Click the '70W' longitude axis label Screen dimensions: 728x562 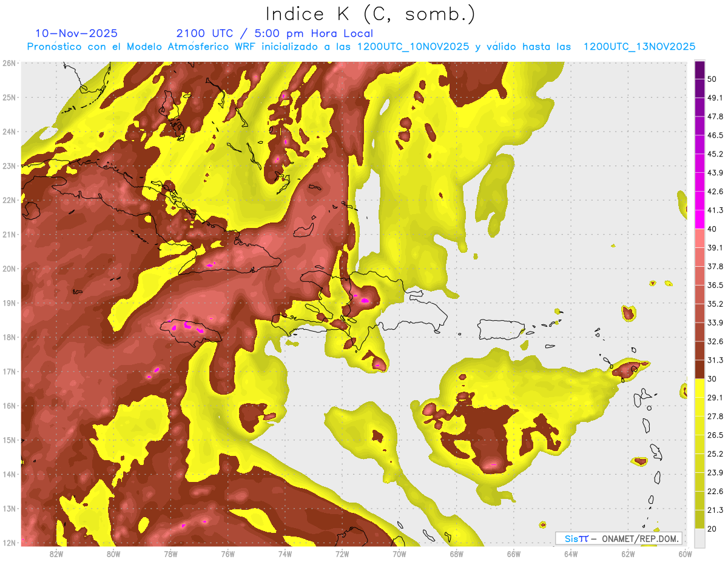click(x=399, y=554)
